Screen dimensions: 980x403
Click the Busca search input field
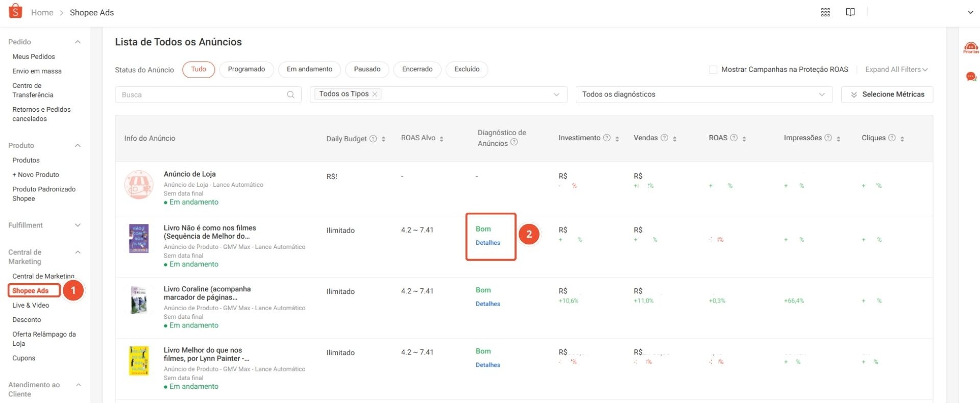click(202, 94)
